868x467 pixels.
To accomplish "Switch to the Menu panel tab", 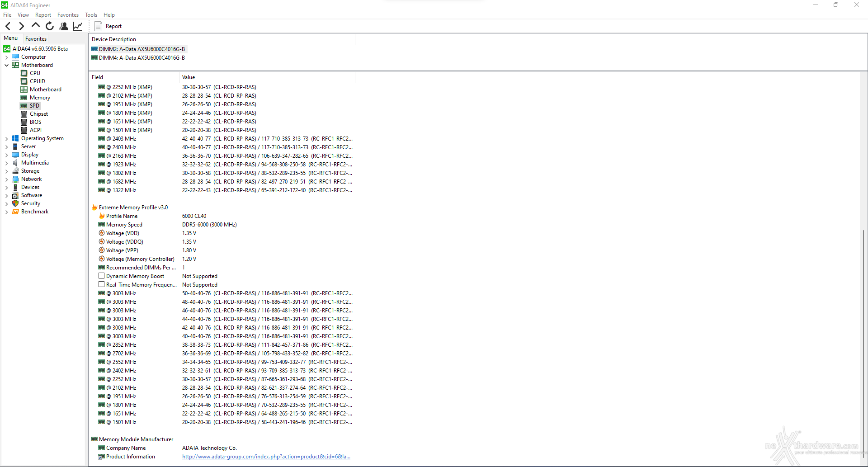I will [x=11, y=38].
